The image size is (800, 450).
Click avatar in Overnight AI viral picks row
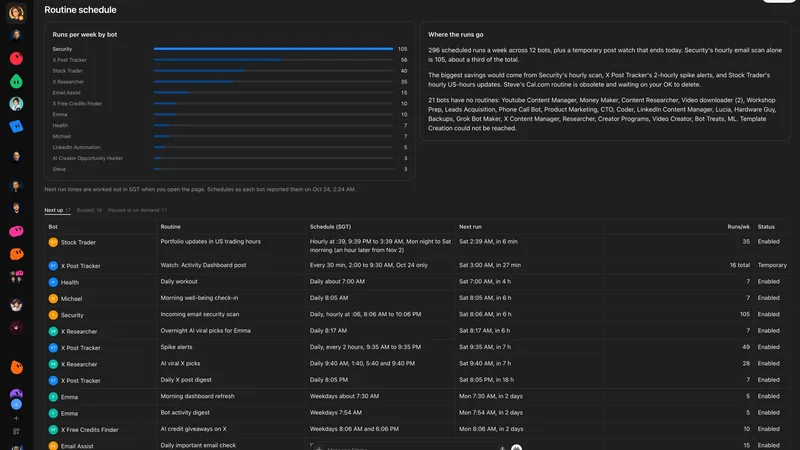(x=53, y=331)
